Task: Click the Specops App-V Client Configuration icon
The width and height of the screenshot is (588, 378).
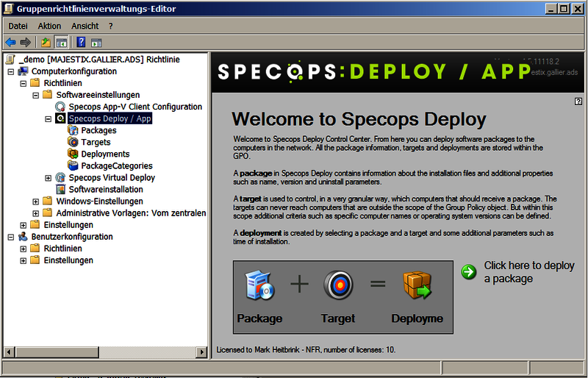Action: click(60, 107)
